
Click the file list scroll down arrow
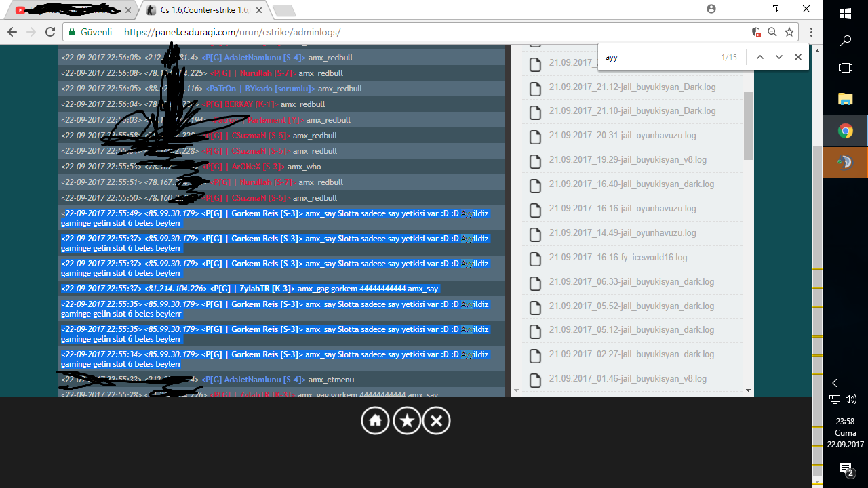(749, 390)
